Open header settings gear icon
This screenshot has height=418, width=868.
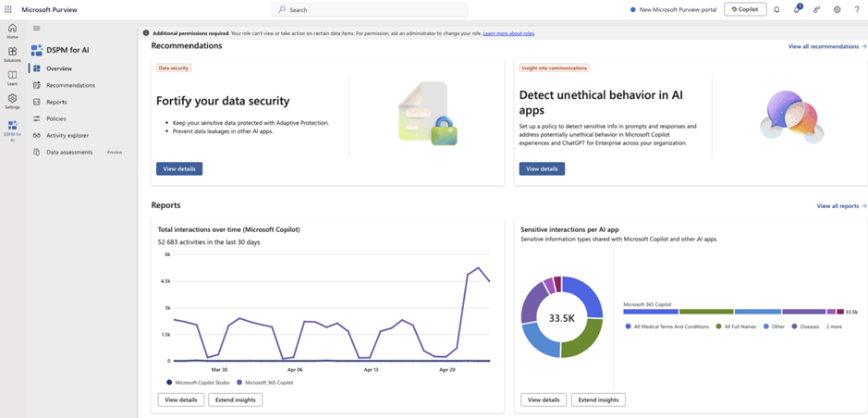tap(837, 9)
